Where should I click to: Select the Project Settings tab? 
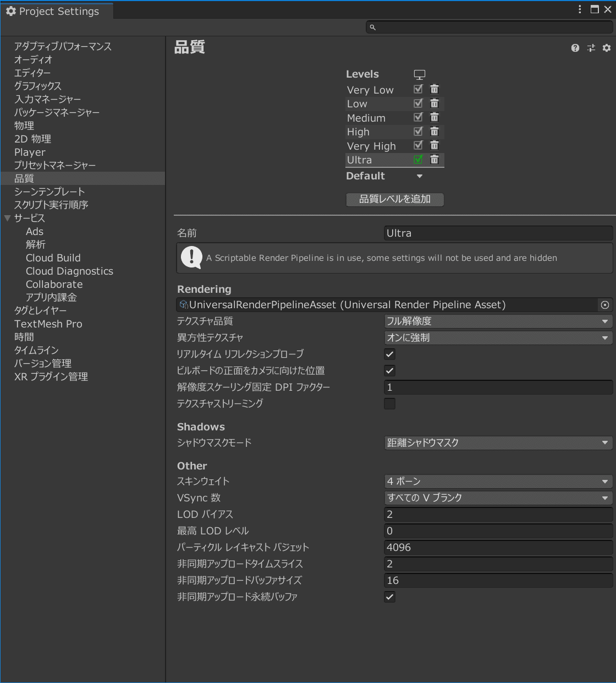click(x=57, y=11)
